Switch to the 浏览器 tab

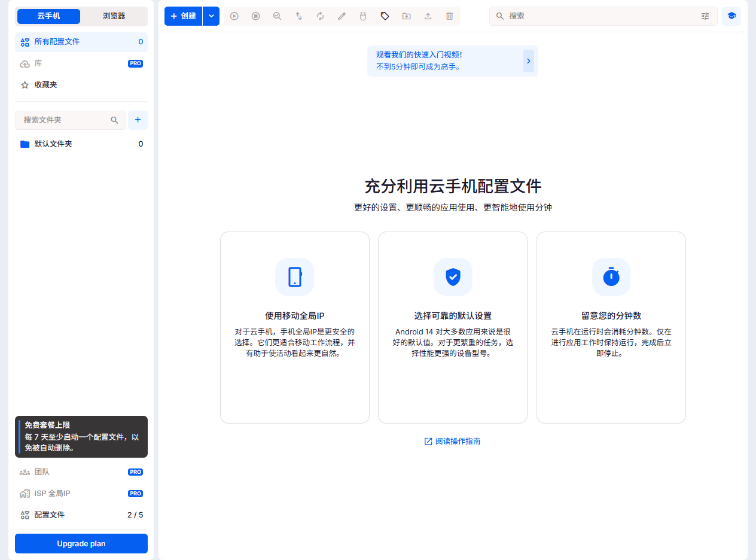coord(114,16)
